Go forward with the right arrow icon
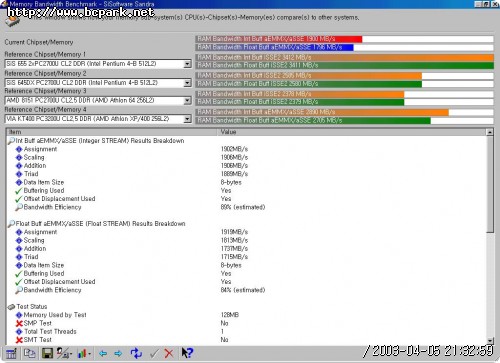500x363 pixels. [118, 353]
